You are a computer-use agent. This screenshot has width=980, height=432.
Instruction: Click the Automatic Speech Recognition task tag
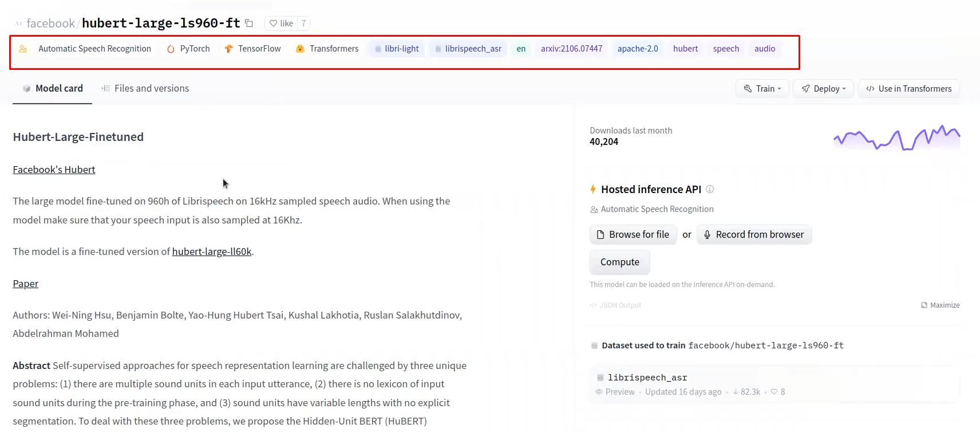click(86, 49)
